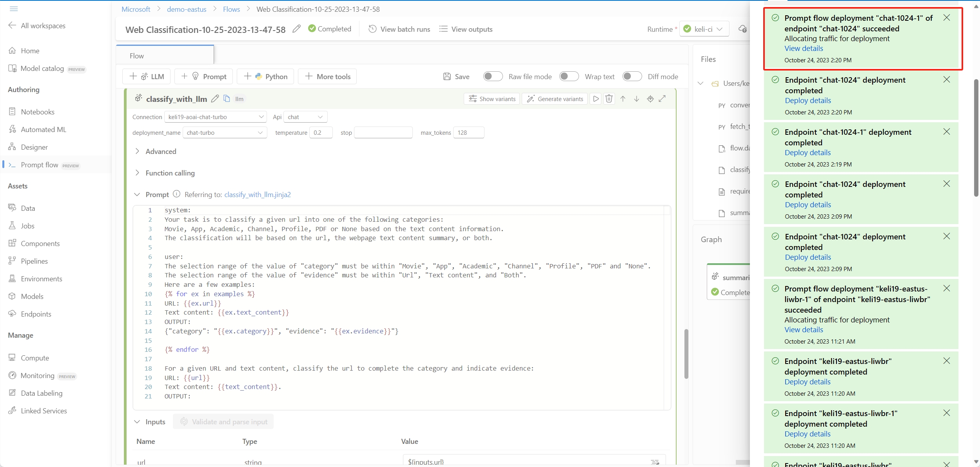The height and width of the screenshot is (467, 980).
Task: Move classify_with_llm node up with arrow icon
Action: pyautogui.click(x=623, y=99)
